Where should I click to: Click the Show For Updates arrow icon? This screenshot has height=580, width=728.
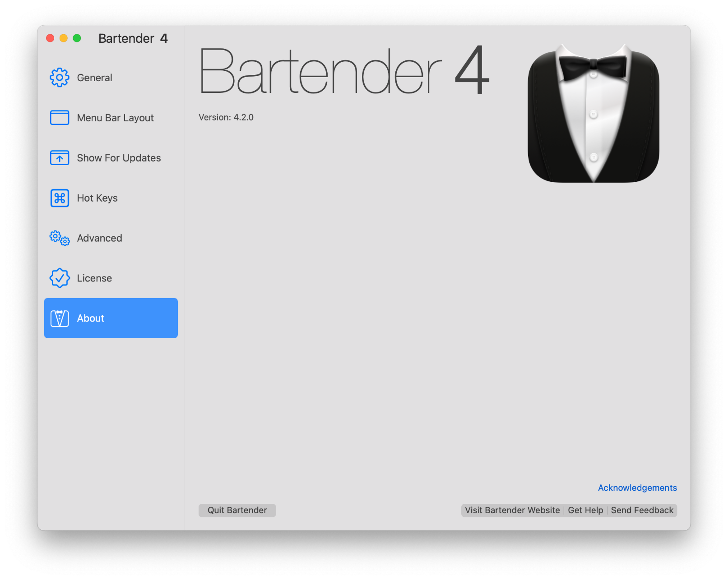[60, 158]
